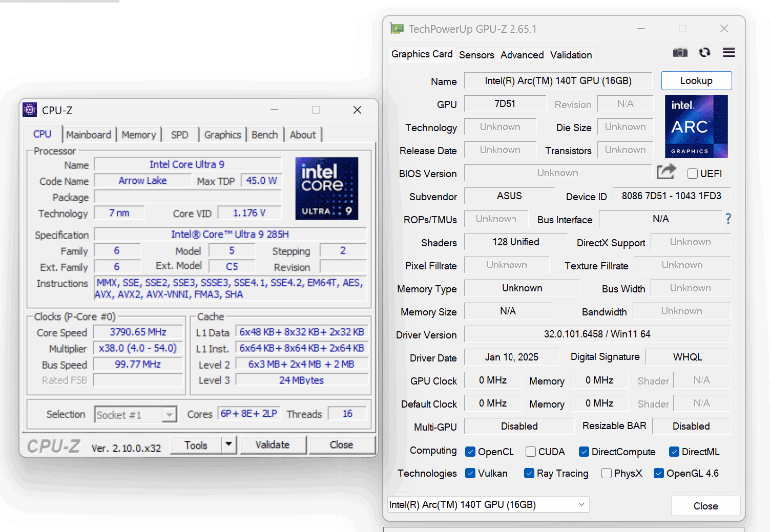Click the Specification field in CPU-Z
Viewport: 770px width, 532px height.
tap(230, 235)
